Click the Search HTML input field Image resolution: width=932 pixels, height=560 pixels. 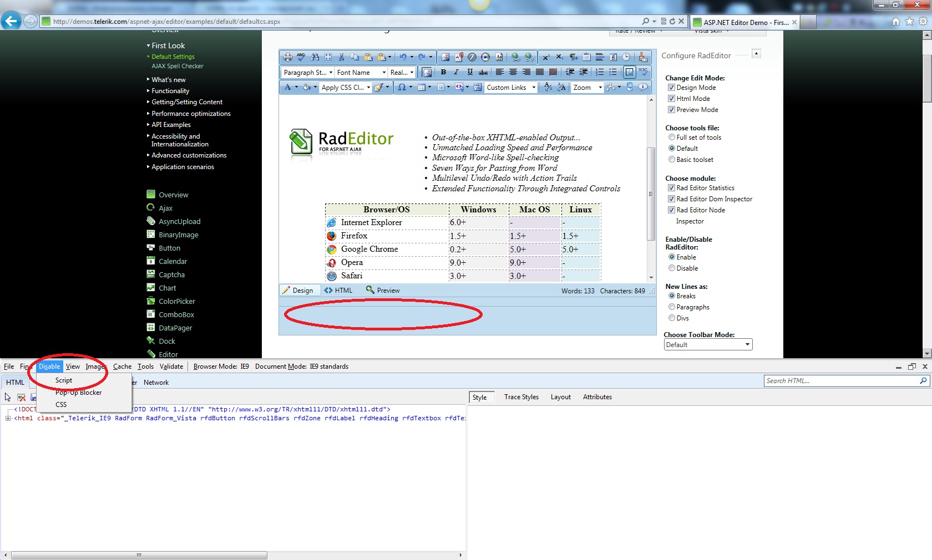tap(842, 381)
